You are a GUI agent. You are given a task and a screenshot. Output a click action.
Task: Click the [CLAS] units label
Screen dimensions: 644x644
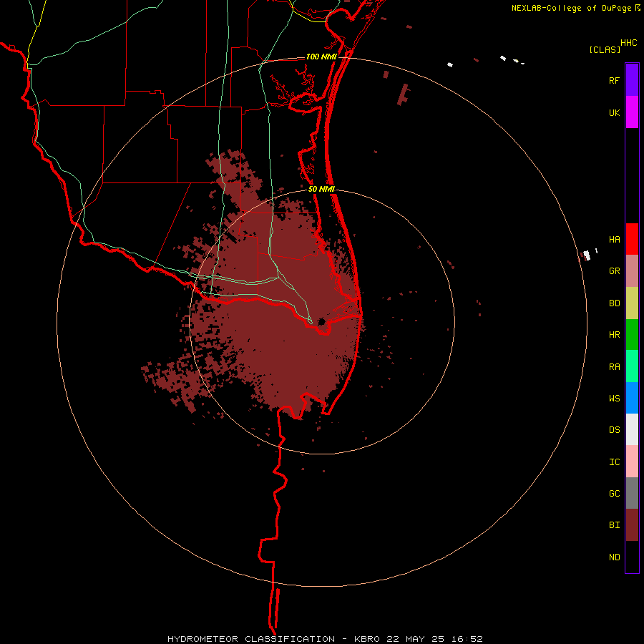point(605,50)
